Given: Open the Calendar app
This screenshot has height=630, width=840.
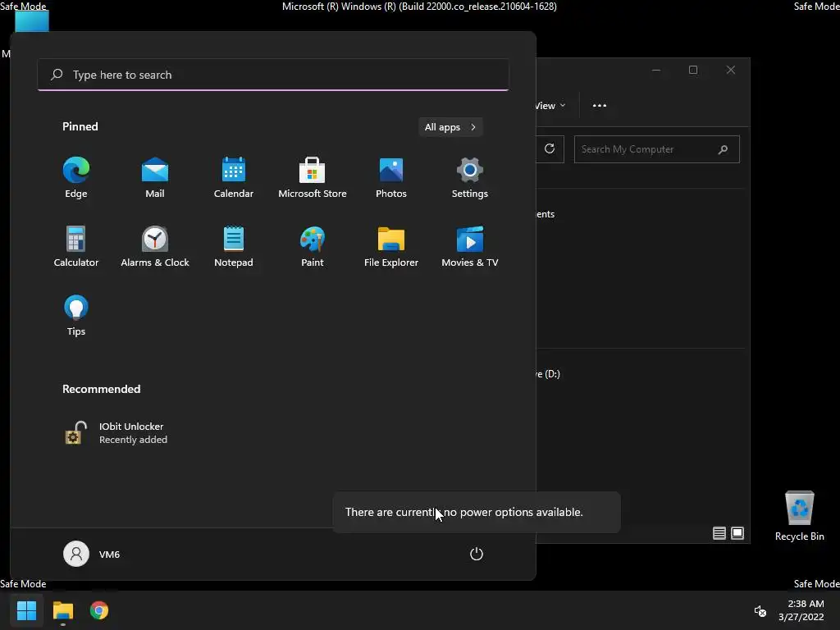Looking at the screenshot, I should pos(234,178).
